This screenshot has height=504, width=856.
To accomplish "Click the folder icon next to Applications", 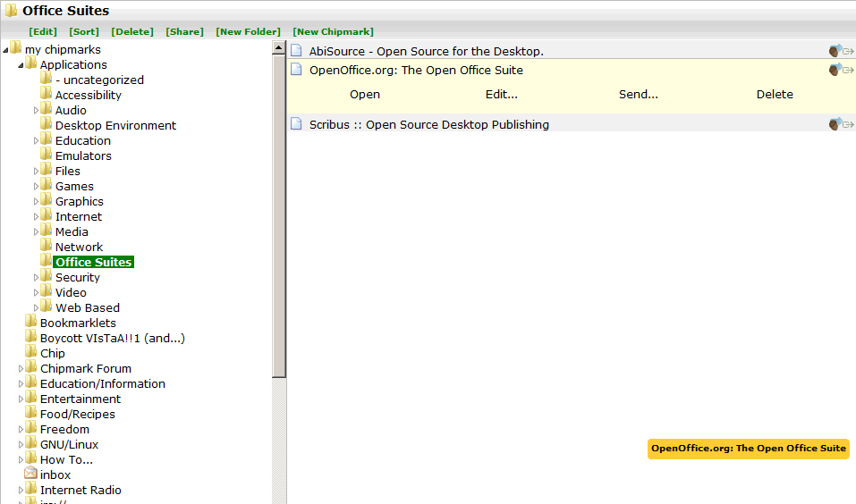I will click(31, 63).
